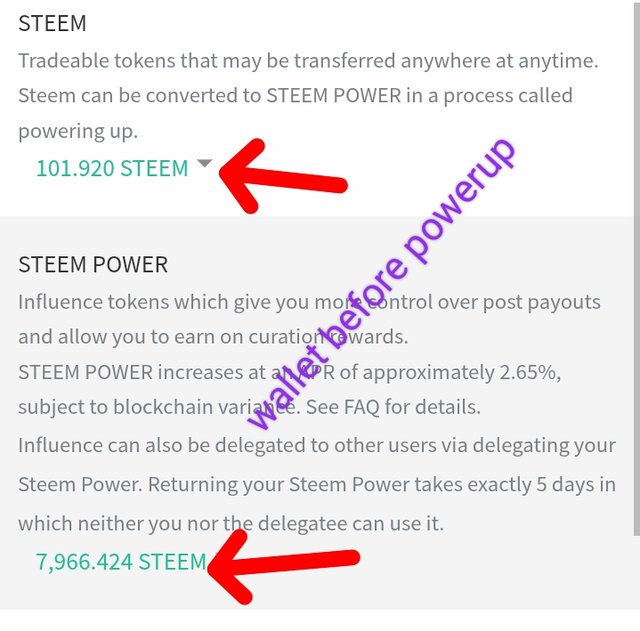Click the lower red arrow annotation
The height and width of the screenshot is (631, 640).
285,563
